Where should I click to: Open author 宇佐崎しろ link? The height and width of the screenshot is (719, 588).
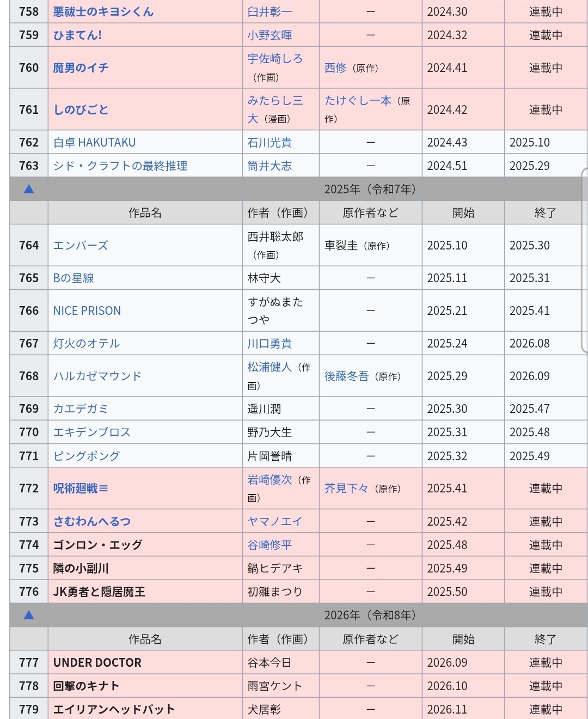tap(275, 59)
